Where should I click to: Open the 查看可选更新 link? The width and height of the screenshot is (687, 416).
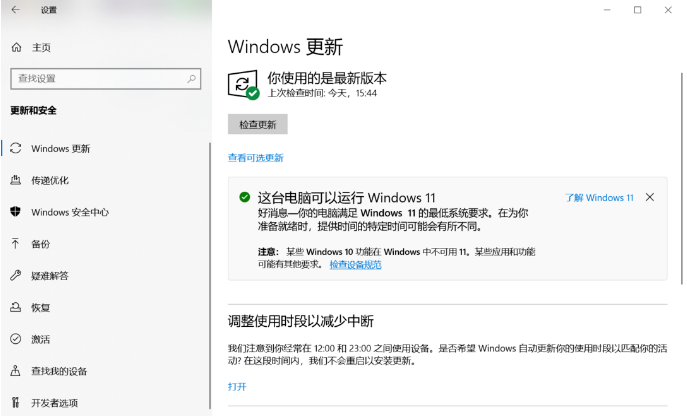[256, 158]
